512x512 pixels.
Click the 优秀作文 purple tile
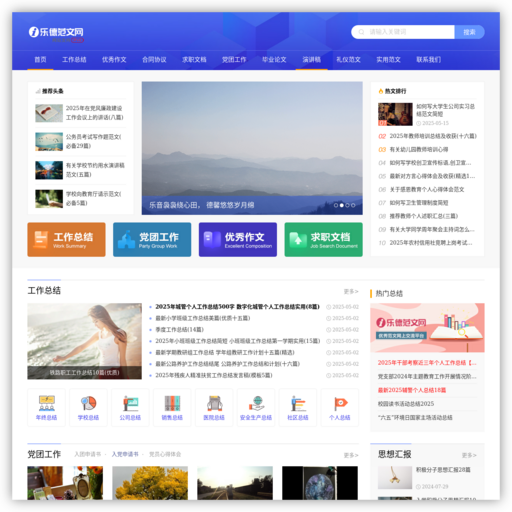point(238,240)
